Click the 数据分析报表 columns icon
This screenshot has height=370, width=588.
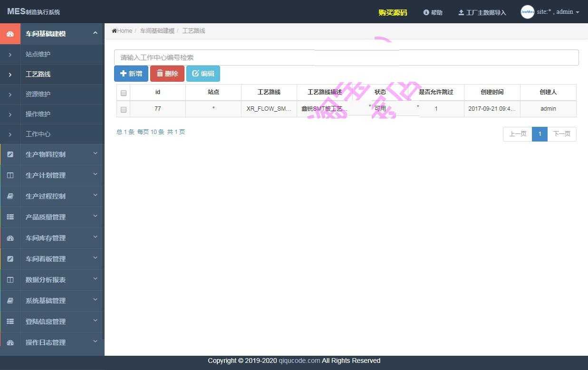click(x=10, y=280)
